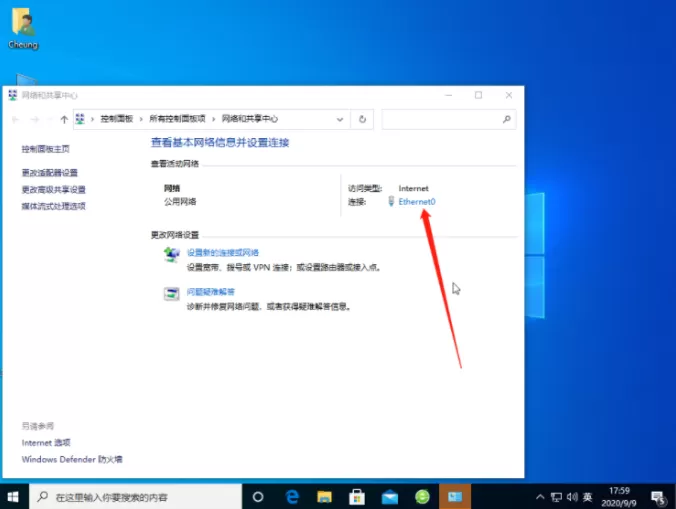Open 设置新的连接或网络 link
The height and width of the screenshot is (509, 676).
[222, 253]
